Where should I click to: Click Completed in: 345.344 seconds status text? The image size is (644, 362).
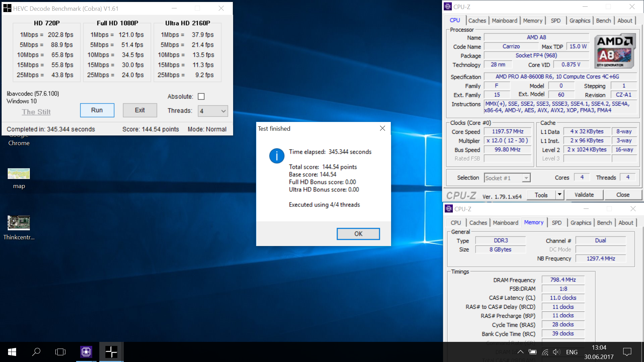click(51, 129)
